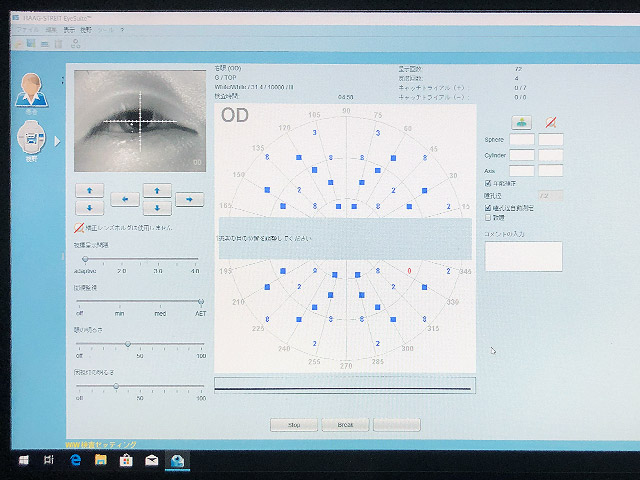640x480 pixels.
Task: Click the red 0 value in the field chart
Action: click(x=409, y=271)
